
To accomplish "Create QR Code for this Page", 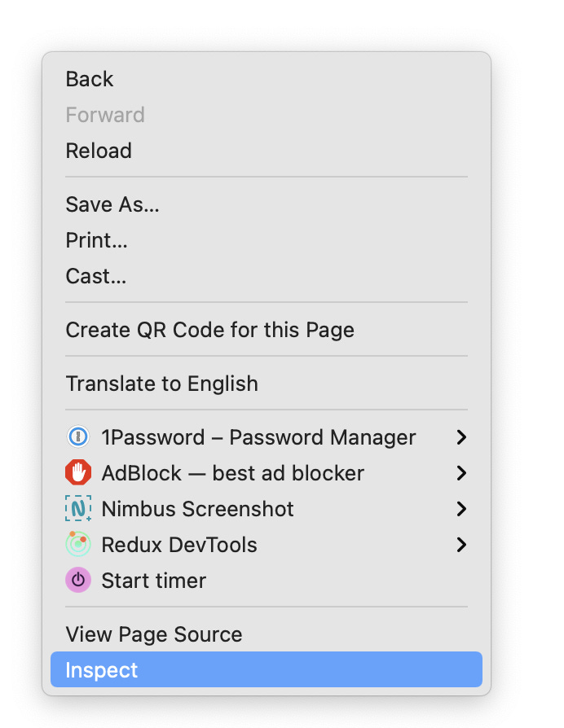I will (209, 330).
